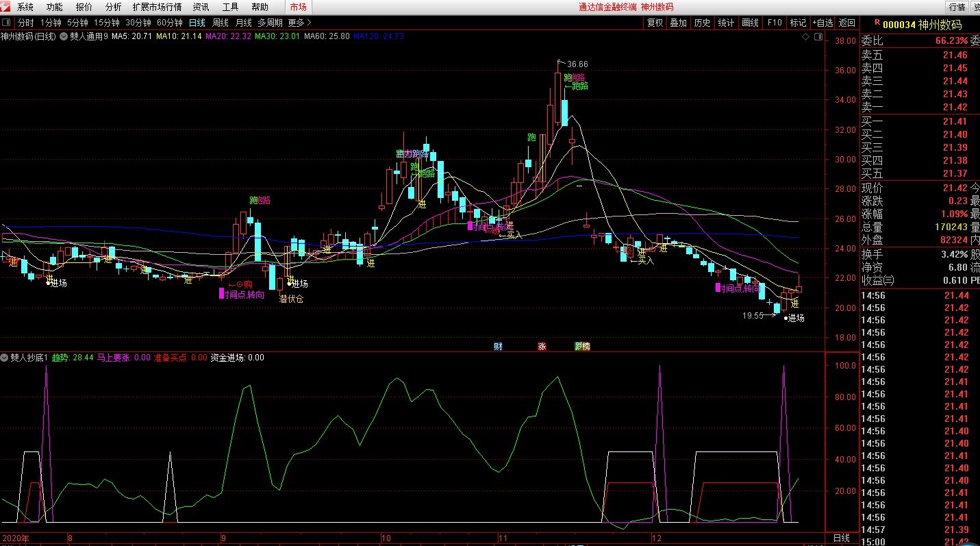Click the month 10 timeline marker
The image size is (980, 546).
click(386, 538)
